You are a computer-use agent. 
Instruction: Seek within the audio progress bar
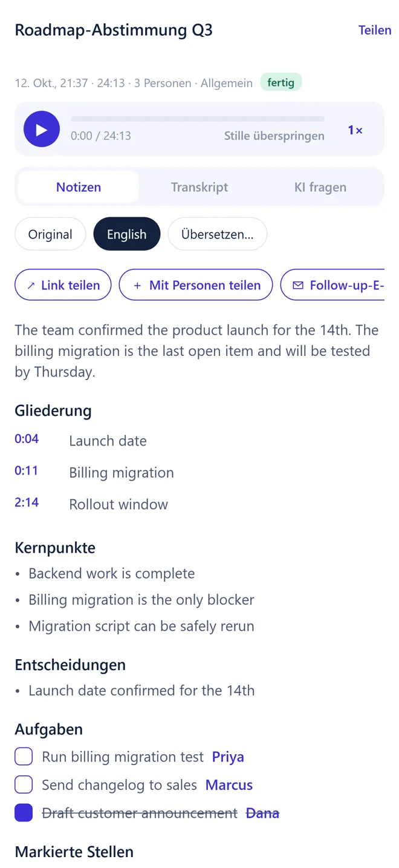(198, 119)
